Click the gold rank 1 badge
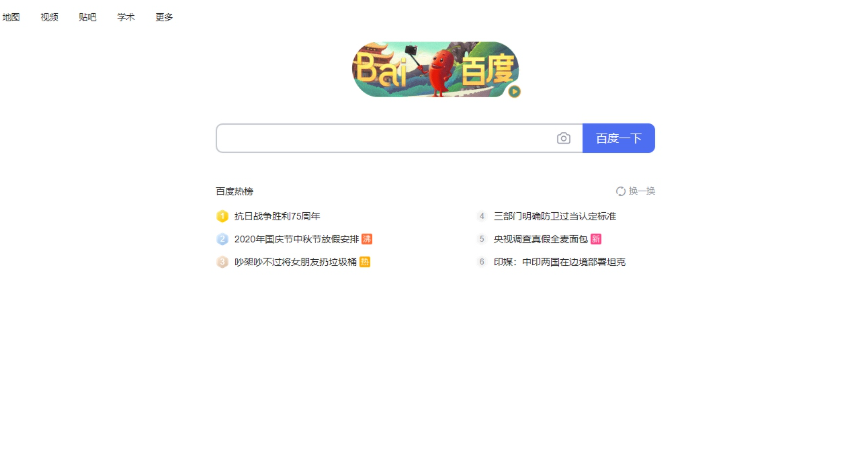 point(222,216)
